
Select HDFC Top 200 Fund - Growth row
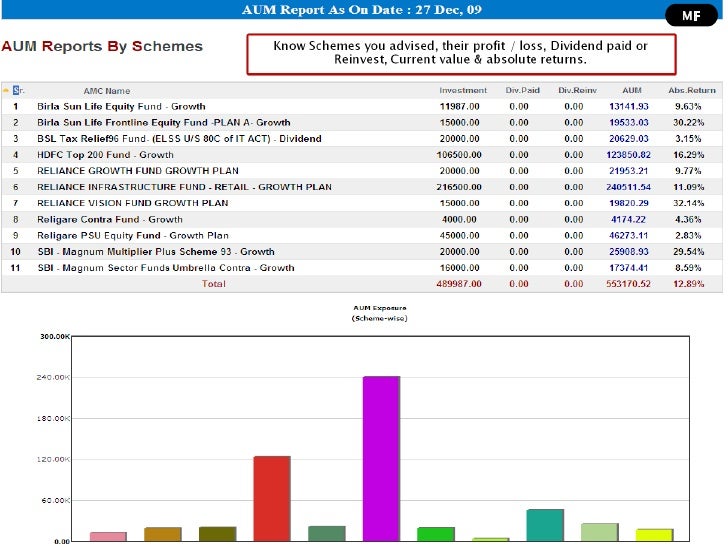tap(105, 155)
